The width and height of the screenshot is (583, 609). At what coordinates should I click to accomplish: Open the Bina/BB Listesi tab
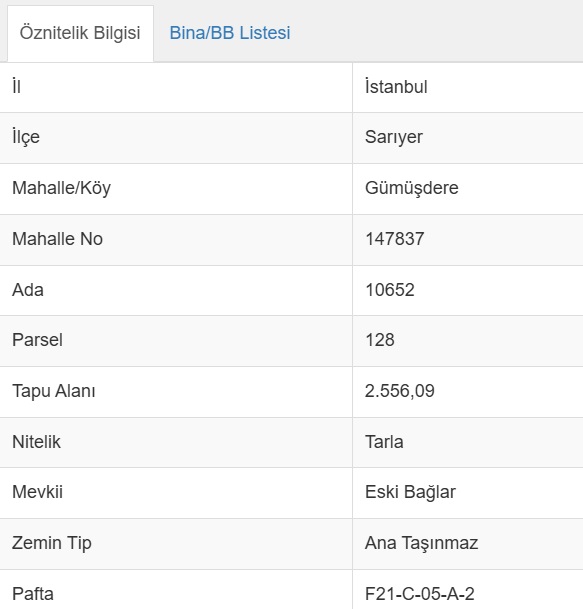[x=230, y=33]
